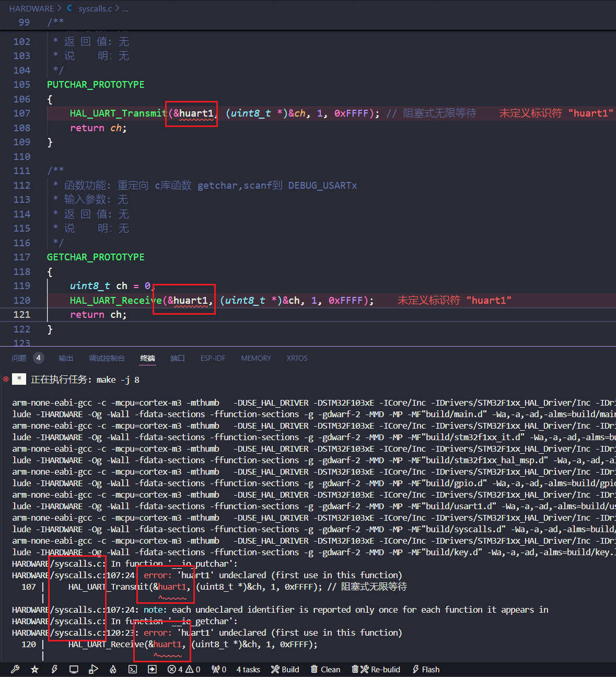616x677 pixels.
Task: Click comment 'getchar,scanf到 DEBUG_USARTx' on line 112
Action: click(x=277, y=186)
